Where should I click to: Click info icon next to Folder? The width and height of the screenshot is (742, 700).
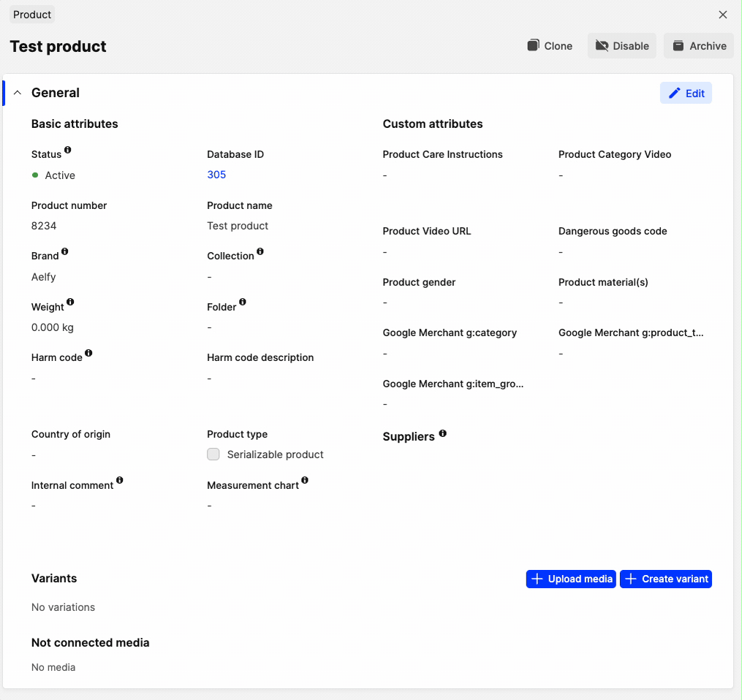coord(243,302)
